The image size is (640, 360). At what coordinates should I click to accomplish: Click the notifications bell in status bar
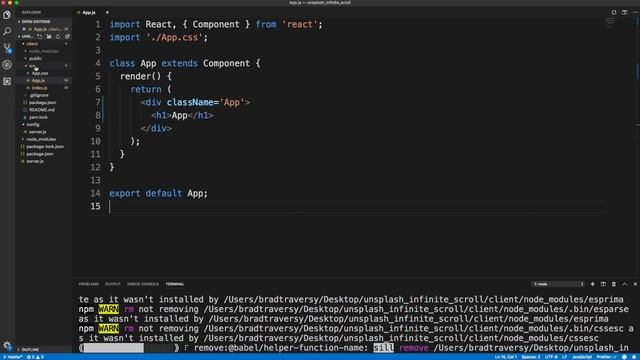634,357
